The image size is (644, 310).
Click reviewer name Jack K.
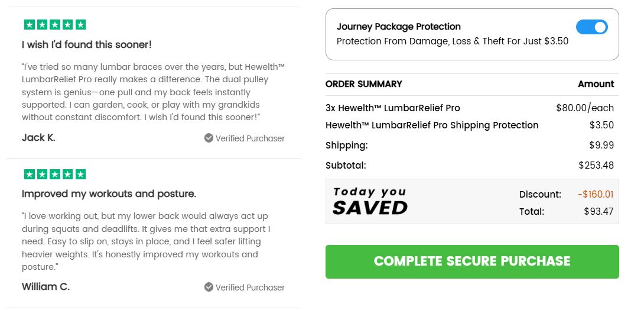pyautogui.click(x=38, y=137)
